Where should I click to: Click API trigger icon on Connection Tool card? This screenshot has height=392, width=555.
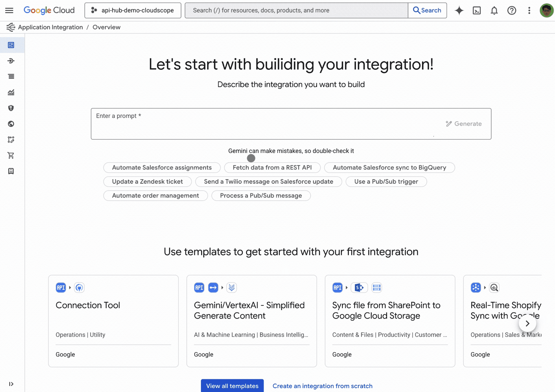pyautogui.click(x=61, y=288)
